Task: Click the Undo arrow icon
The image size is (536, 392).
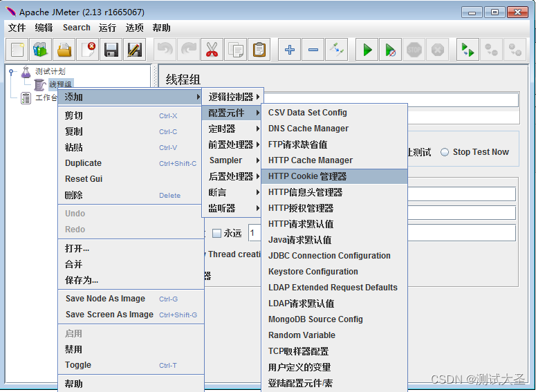Action: coord(165,50)
